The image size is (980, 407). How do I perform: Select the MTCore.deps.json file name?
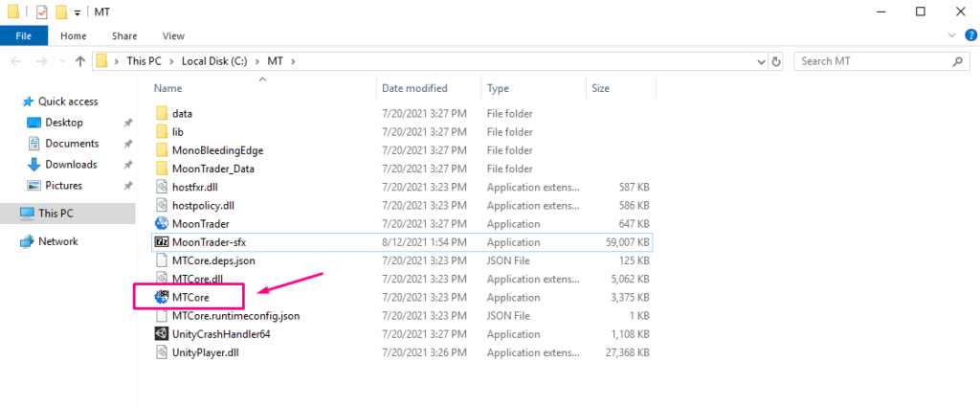[x=213, y=260]
